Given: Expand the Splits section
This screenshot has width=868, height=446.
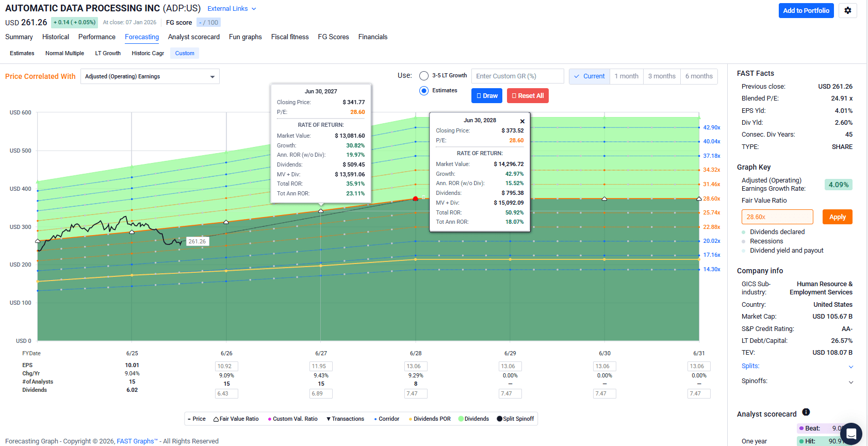Looking at the screenshot, I should 850,367.
